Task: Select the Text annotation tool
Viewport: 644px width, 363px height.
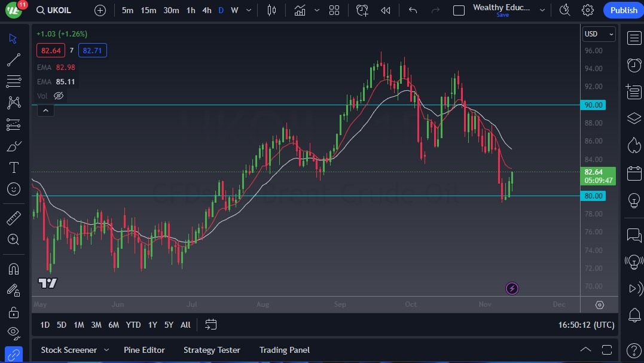Action: [x=14, y=167]
